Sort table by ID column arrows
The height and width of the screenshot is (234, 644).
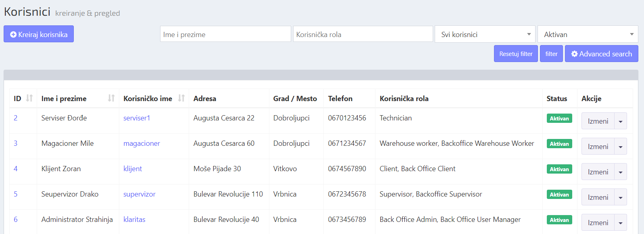point(29,98)
